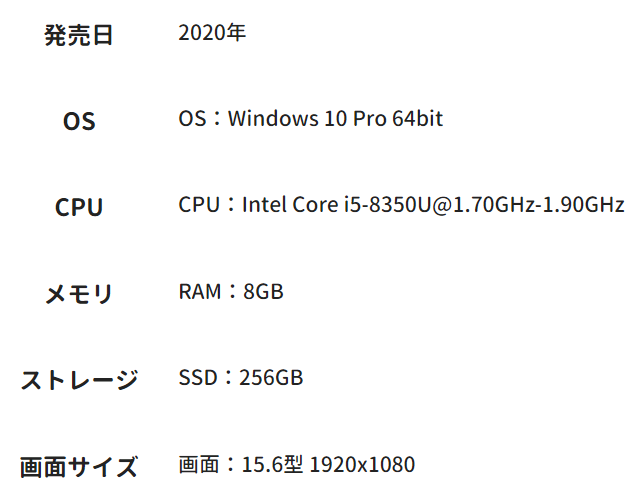636x494 pixels.
Task: Select the SSD：256GB value
Action: tap(240, 378)
